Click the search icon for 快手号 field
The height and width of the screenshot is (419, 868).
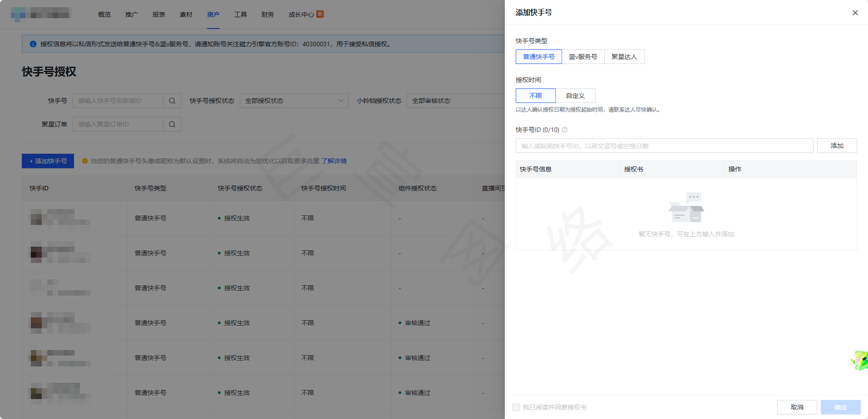point(172,101)
